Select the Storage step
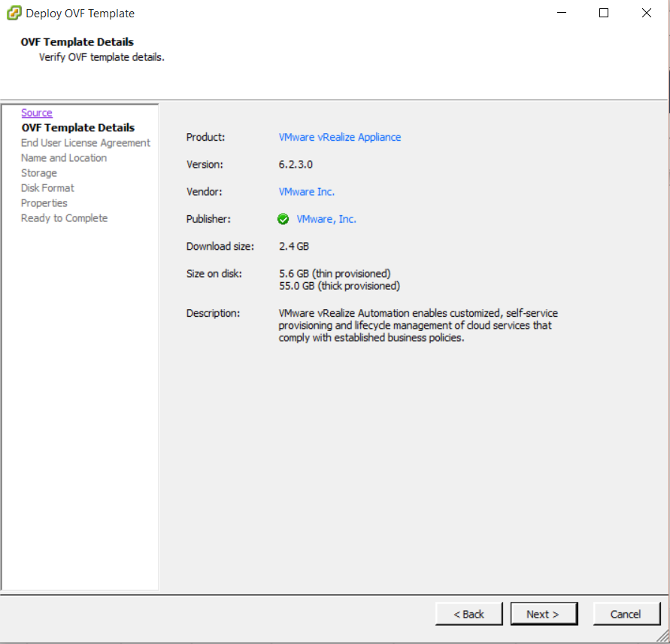The height and width of the screenshot is (644, 670). [x=39, y=173]
